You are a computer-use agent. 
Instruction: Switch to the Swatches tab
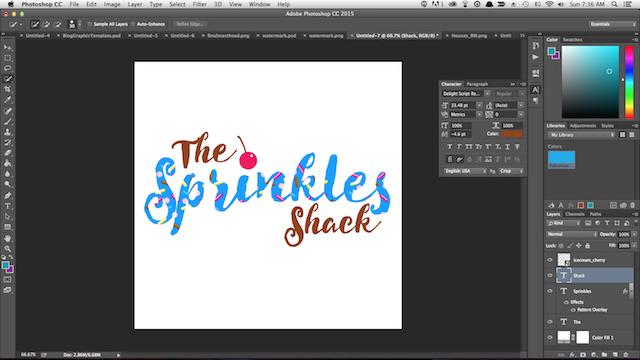tap(572, 40)
